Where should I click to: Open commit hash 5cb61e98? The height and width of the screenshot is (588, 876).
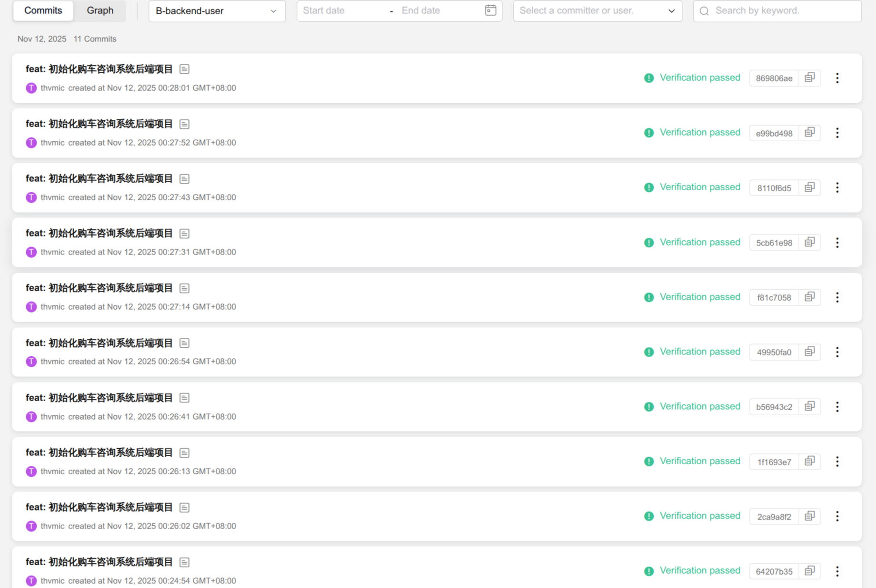pos(774,243)
